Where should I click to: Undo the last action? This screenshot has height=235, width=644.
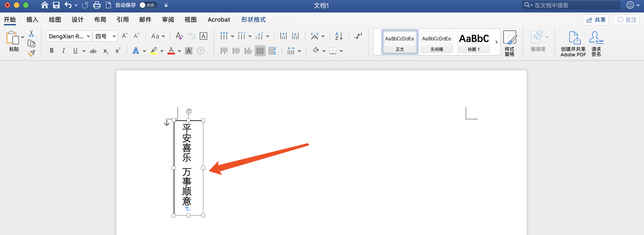pyautogui.click(x=68, y=5)
